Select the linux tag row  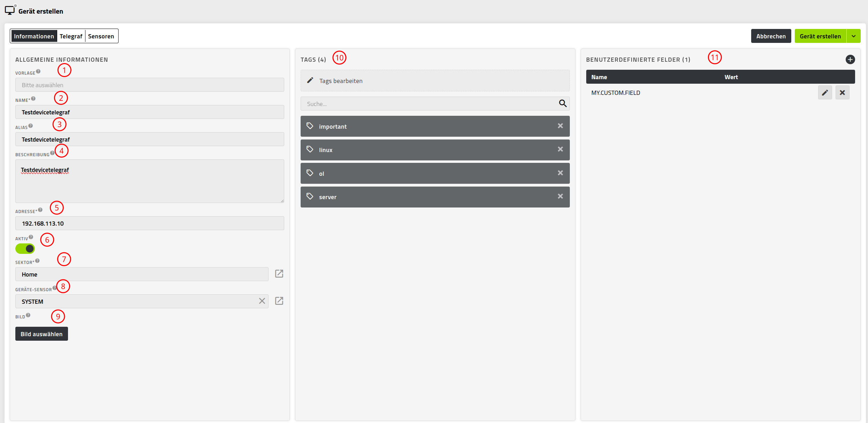tap(435, 150)
